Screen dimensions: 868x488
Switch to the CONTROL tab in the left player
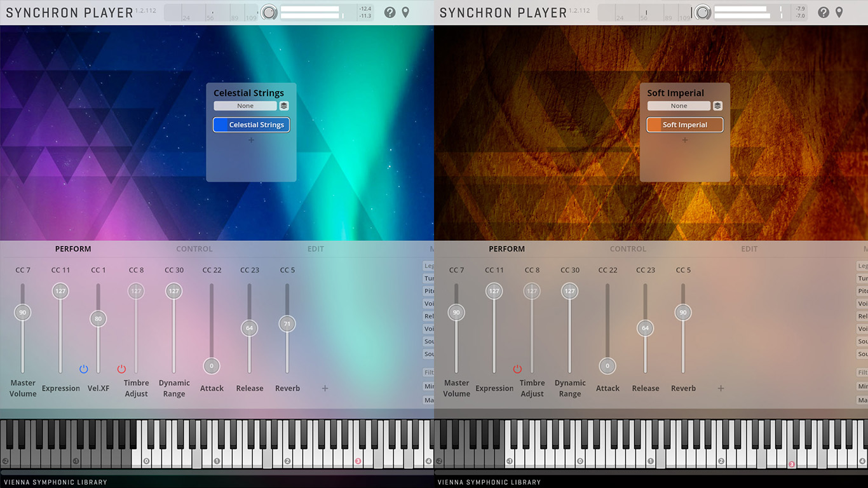194,249
